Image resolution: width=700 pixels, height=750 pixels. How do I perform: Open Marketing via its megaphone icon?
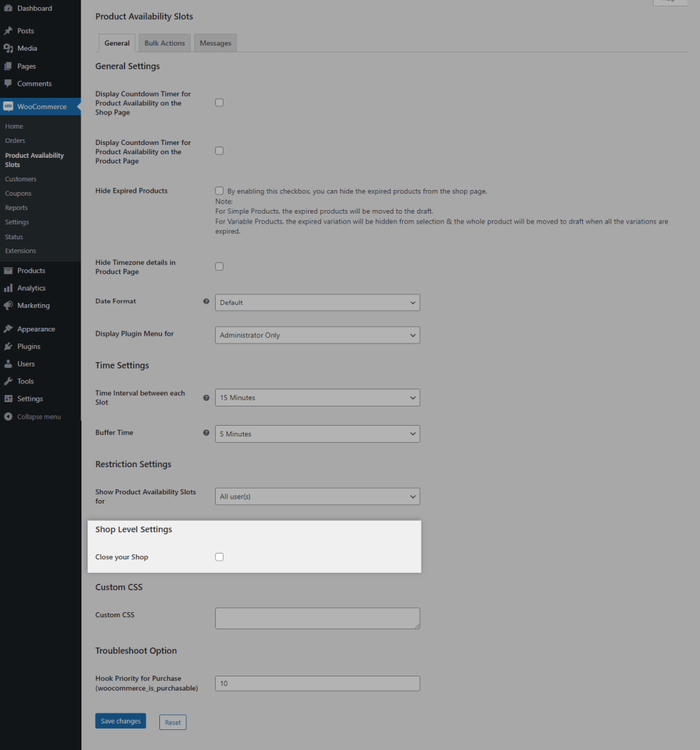coord(9,306)
